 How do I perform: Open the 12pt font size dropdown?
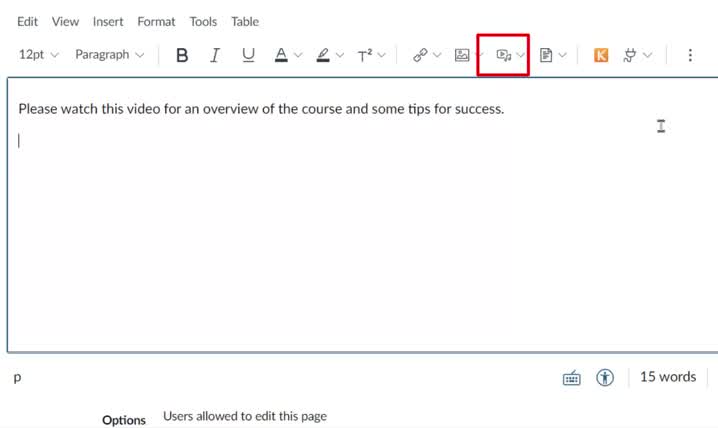point(38,55)
